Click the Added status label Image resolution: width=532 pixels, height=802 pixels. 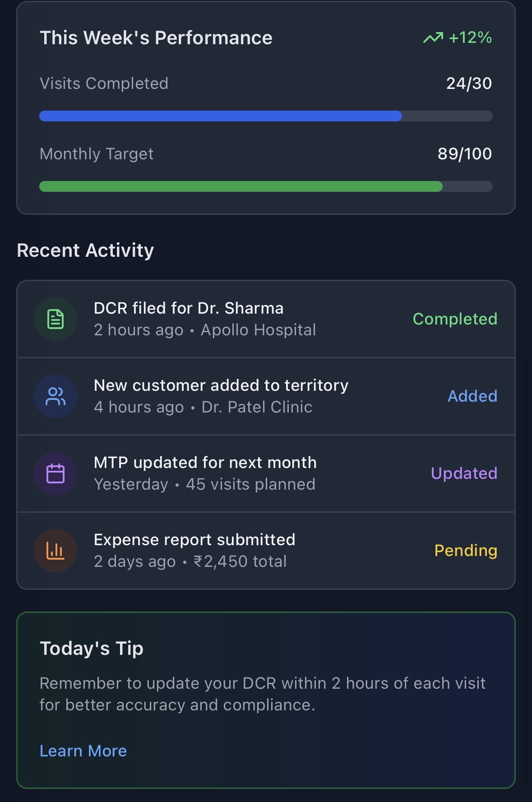(472, 396)
